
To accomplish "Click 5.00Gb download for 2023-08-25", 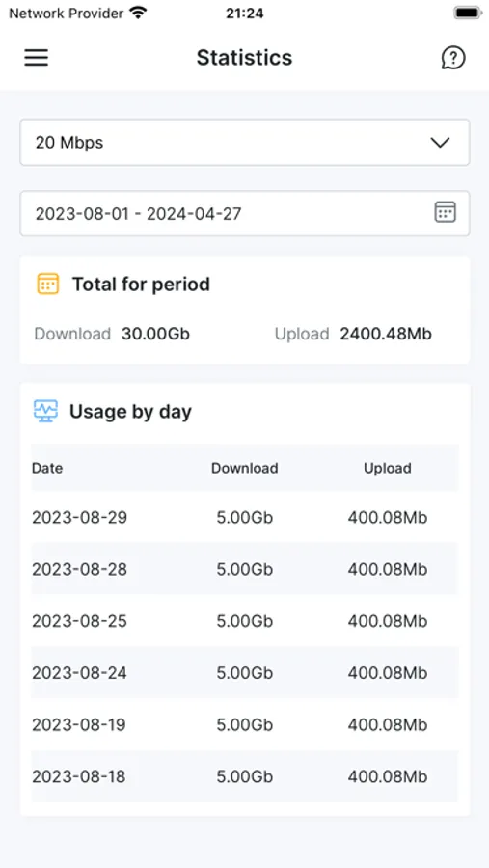I will click(x=245, y=621).
